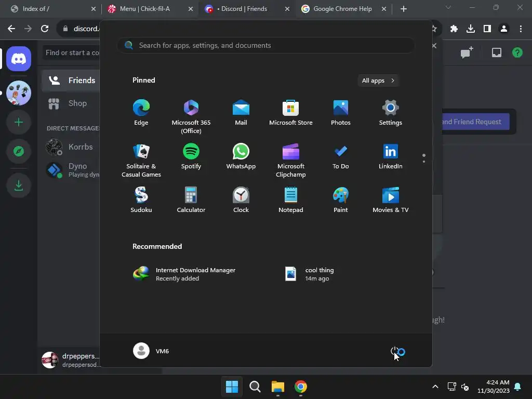Open Chrome tab search dropdown
Image resolution: width=532 pixels, height=399 pixels.
[x=448, y=7]
